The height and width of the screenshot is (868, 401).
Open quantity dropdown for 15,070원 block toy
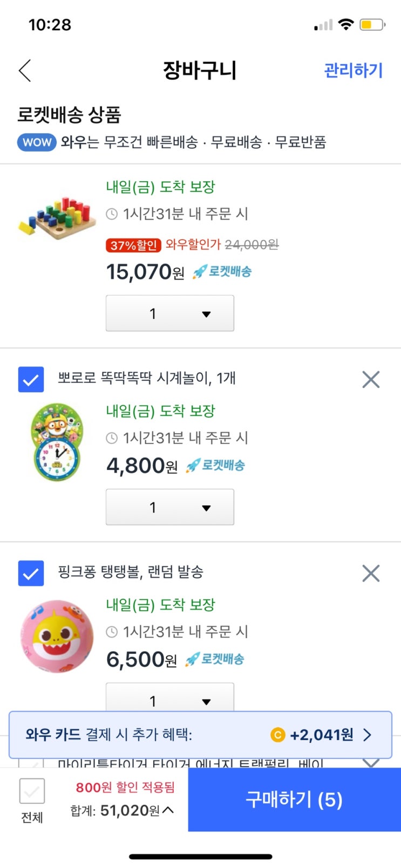point(170,313)
